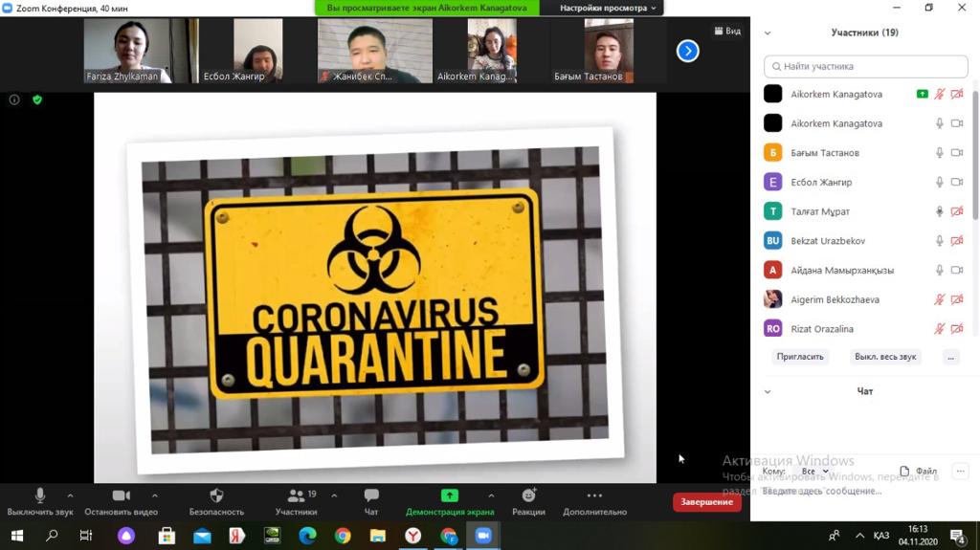Open the Reactions emoji menu
This screenshot has width=980, height=550.
528,502
